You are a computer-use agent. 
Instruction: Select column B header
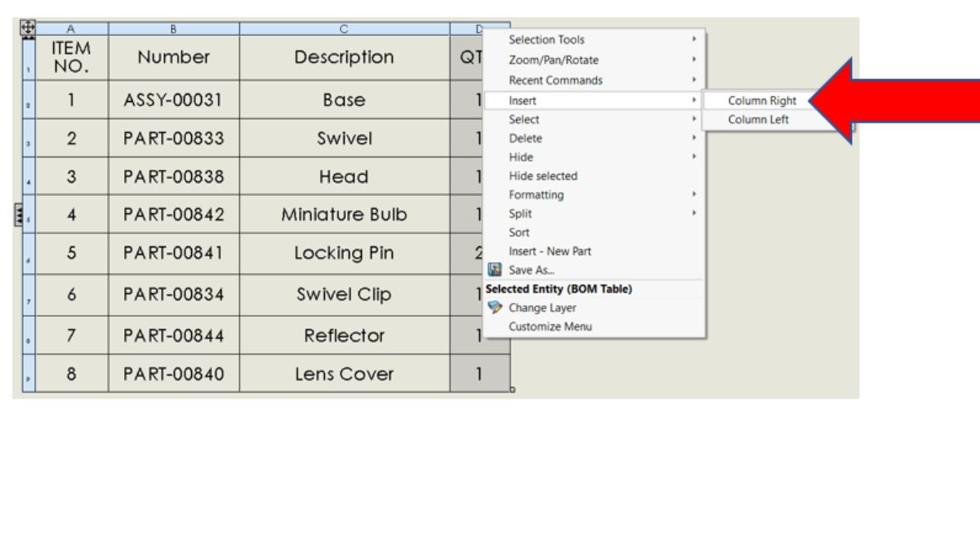(173, 29)
